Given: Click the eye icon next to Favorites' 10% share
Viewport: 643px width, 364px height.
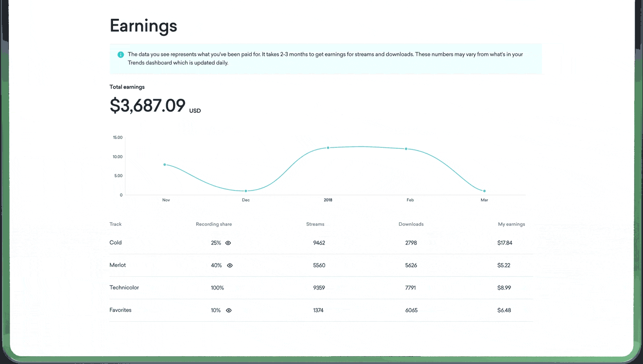Looking at the screenshot, I should pos(229,310).
